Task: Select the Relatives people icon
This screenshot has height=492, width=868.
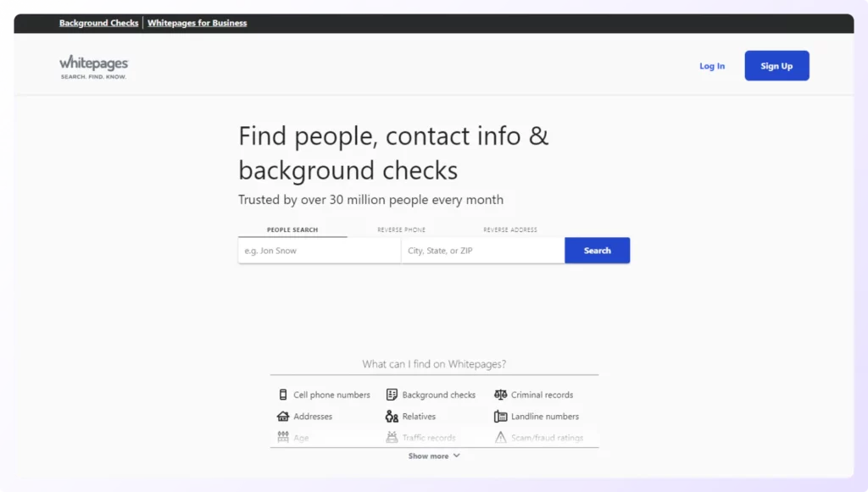Action: (x=391, y=416)
